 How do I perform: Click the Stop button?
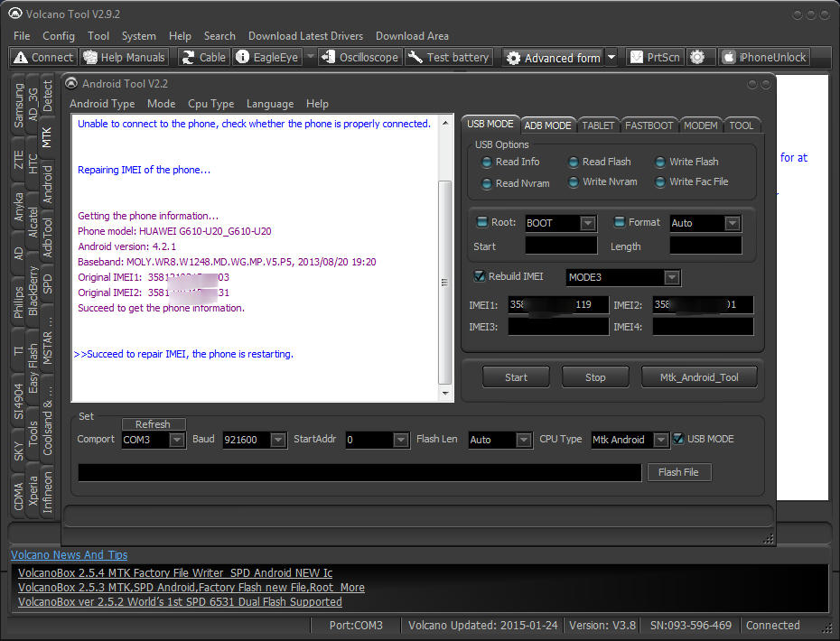(x=595, y=377)
